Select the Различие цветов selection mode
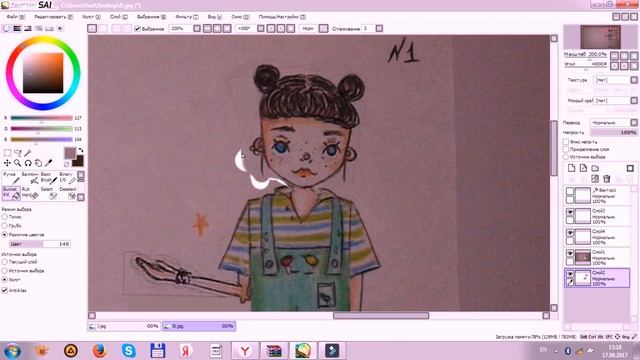Screen dimensions: 640x360 point(4,235)
